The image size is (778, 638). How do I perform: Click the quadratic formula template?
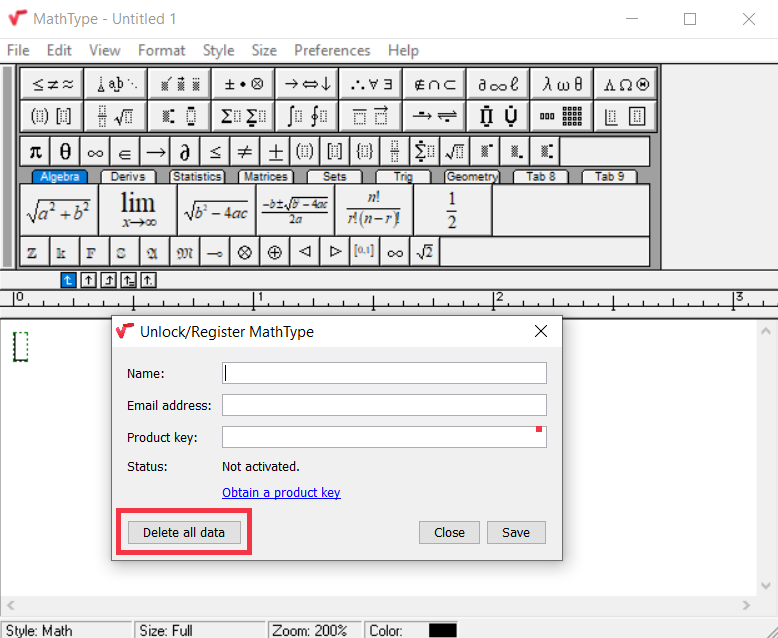[x=294, y=210]
